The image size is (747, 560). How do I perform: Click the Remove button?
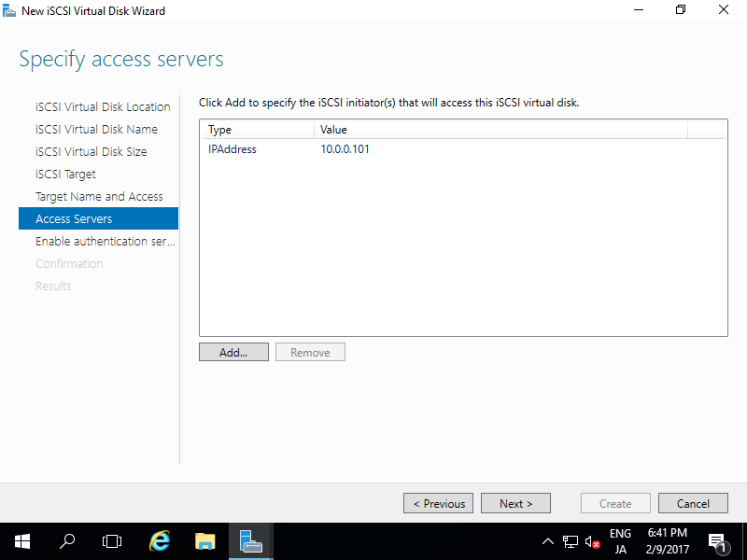[310, 352]
